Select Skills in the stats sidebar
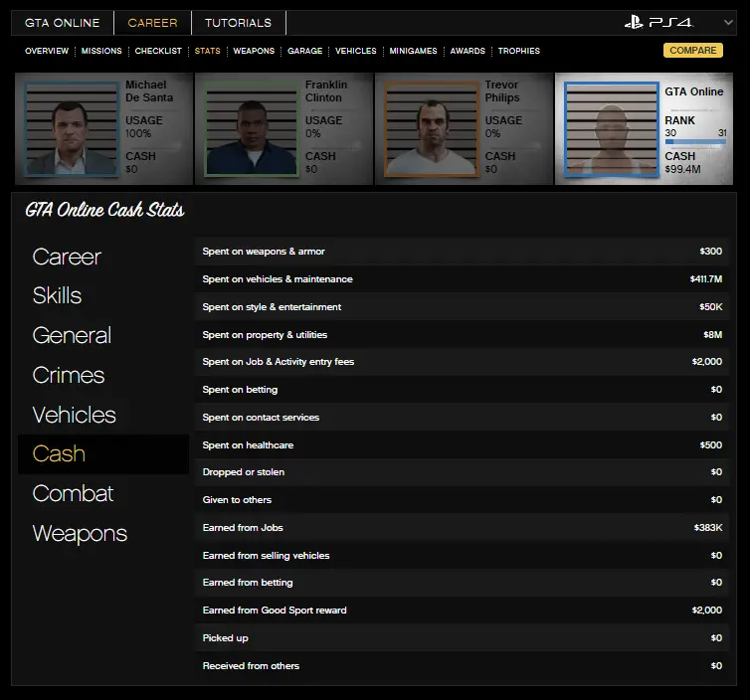The image size is (750, 700). (57, 295)
